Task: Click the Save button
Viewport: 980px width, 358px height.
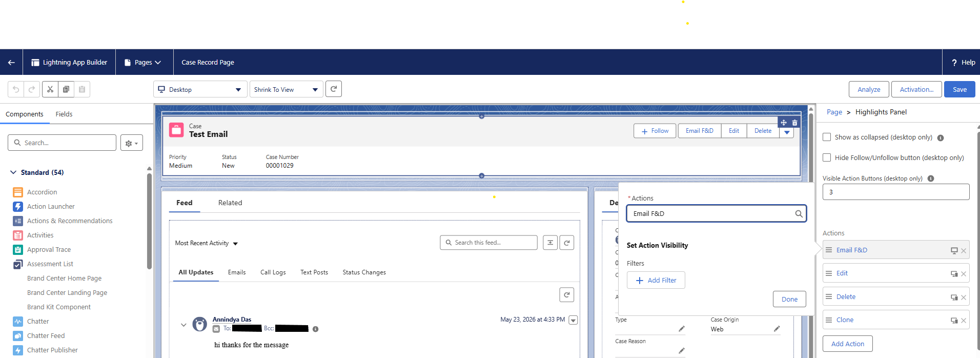Action: [x=959, y=89]
